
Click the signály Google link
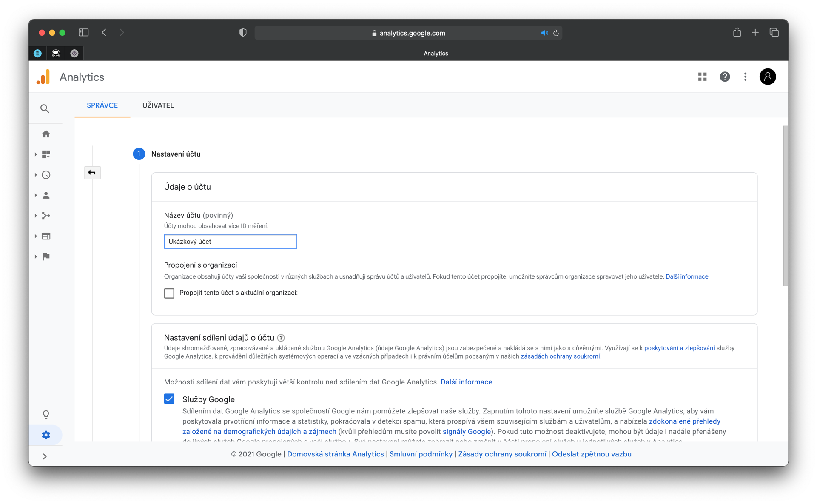(467, 431)
